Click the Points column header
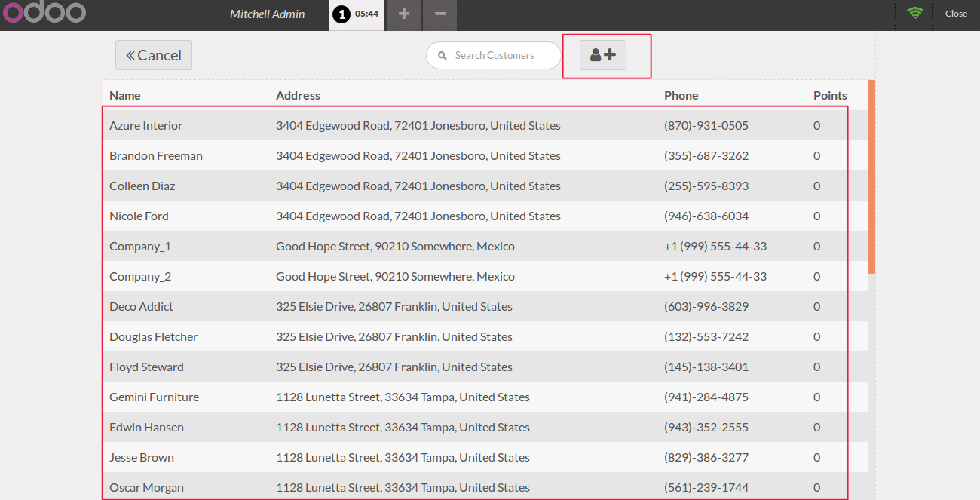Screen dimensions: 980x500 coord(830,95)
